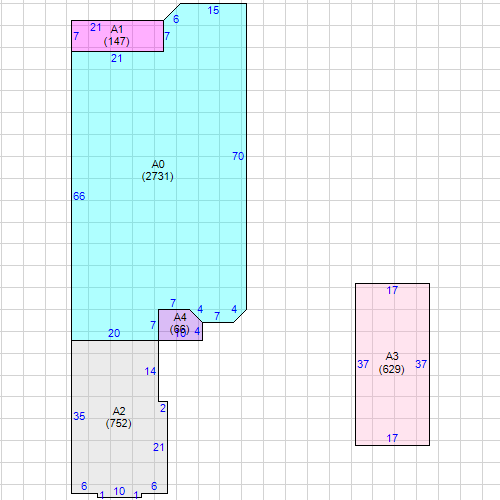Click the 7 dimension left of A4

click(x=153, y=325)
